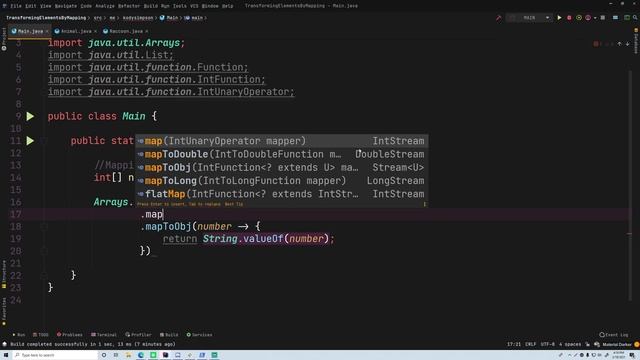Open the Windows Start menu
Viewport: 640px width, 360px height.
6,355
